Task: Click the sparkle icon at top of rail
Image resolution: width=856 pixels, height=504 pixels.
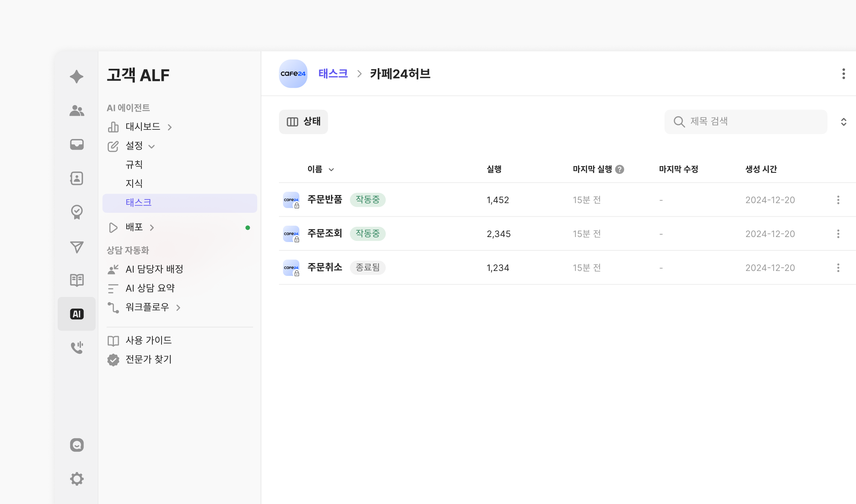Action: pos(77,77)
